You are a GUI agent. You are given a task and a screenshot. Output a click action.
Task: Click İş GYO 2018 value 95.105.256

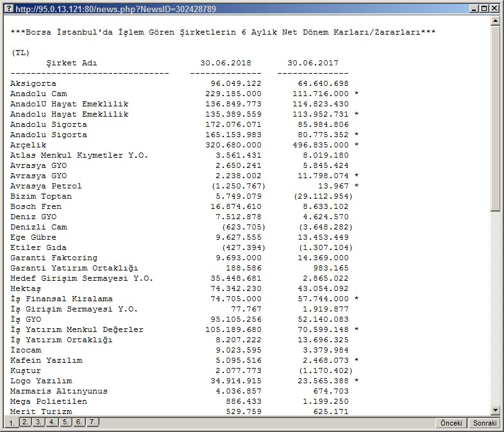pyautogui.click(x=236, y=320)
